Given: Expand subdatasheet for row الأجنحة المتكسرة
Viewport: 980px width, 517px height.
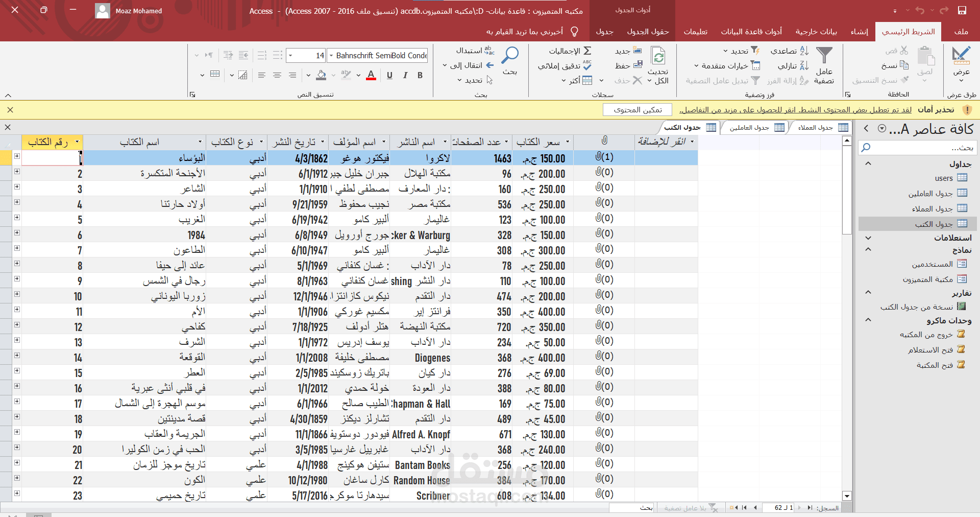Looking at the screenshot, I should (x=17, y=172).
